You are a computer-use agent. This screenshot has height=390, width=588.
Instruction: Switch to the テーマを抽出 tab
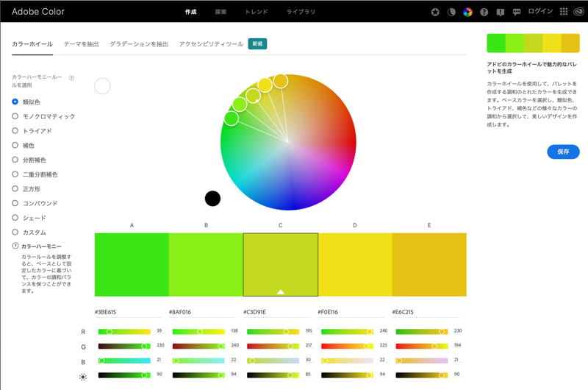(x=81, y=44)
